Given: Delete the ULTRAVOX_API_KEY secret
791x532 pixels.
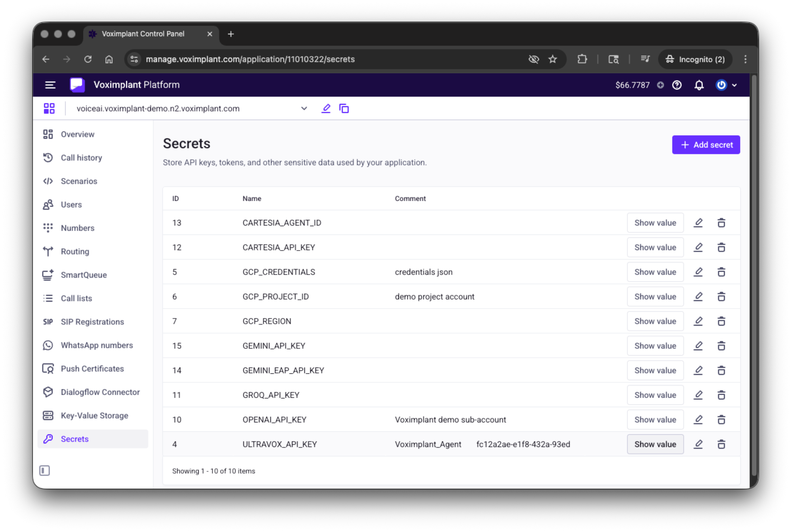Looking at the screenshot, I should click(721, 444).
